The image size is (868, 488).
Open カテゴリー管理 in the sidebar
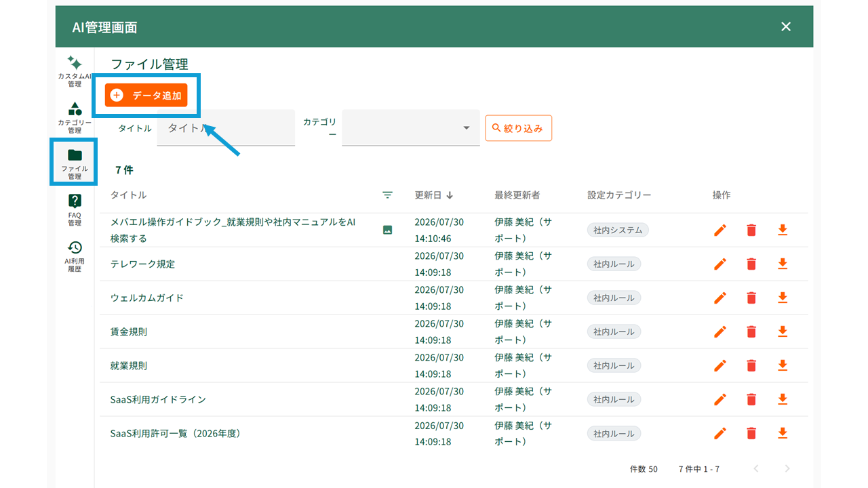[75, 117]
